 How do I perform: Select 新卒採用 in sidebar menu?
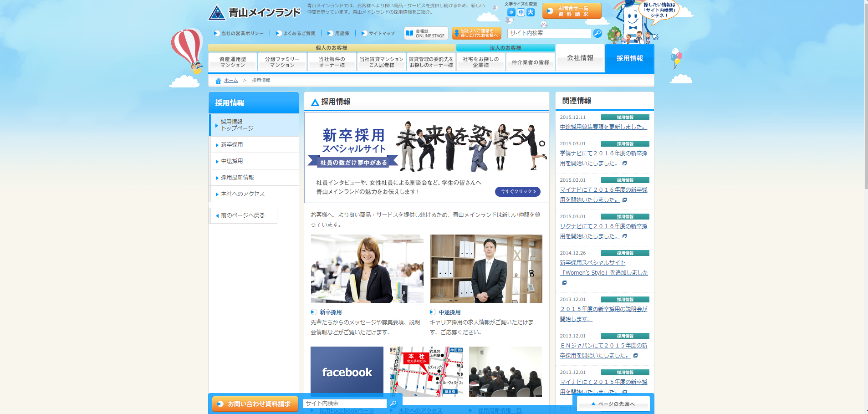254,145
